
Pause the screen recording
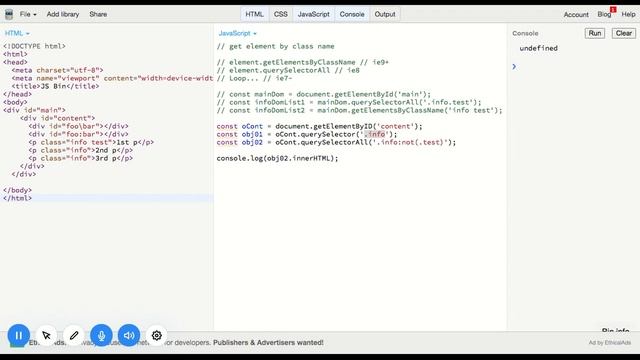18,336
